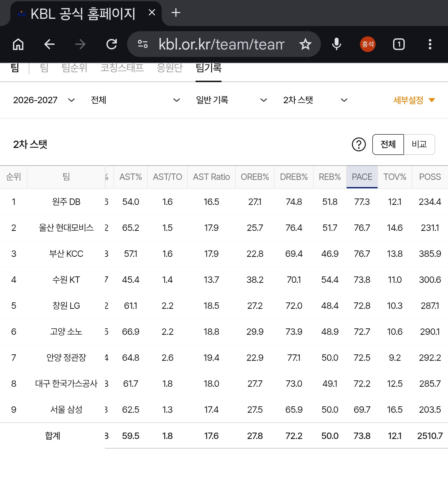Open the three-dot browser menu

(x=430, y=44)
